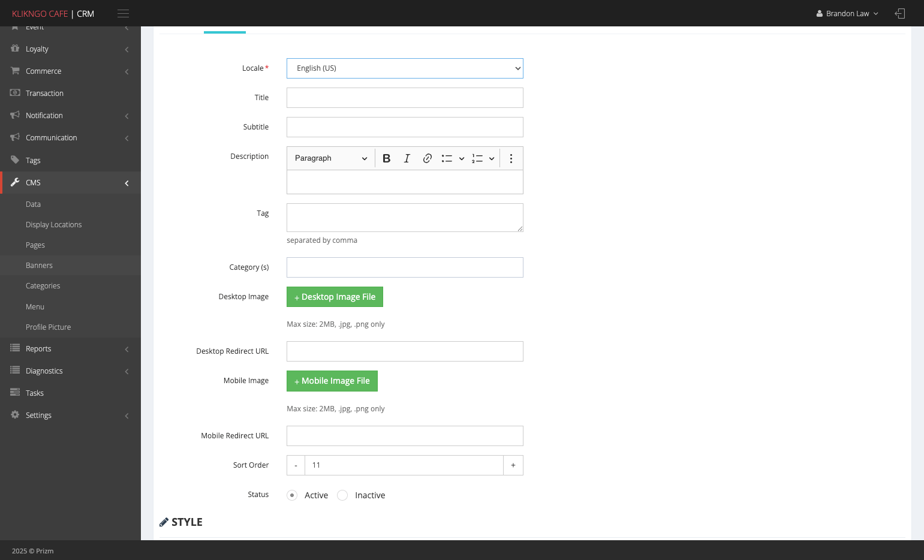This screenshot has height=560, width=924.
Task: Click the CMS wrench icon
Action: click(15, 182)
